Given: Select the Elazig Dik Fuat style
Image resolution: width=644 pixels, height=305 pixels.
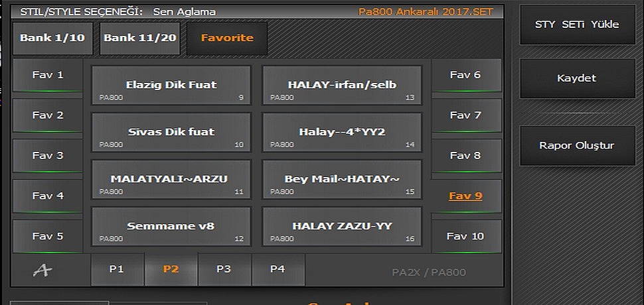Looking at the screenshot, I should [171, 86].
